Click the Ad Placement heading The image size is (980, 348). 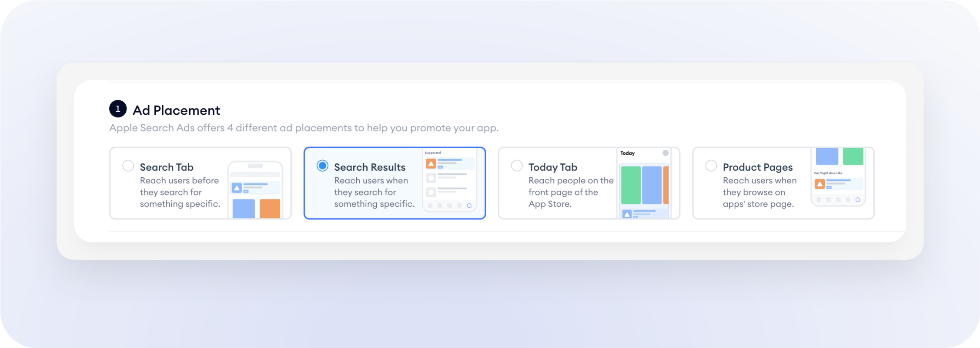(x=176, y=110)
